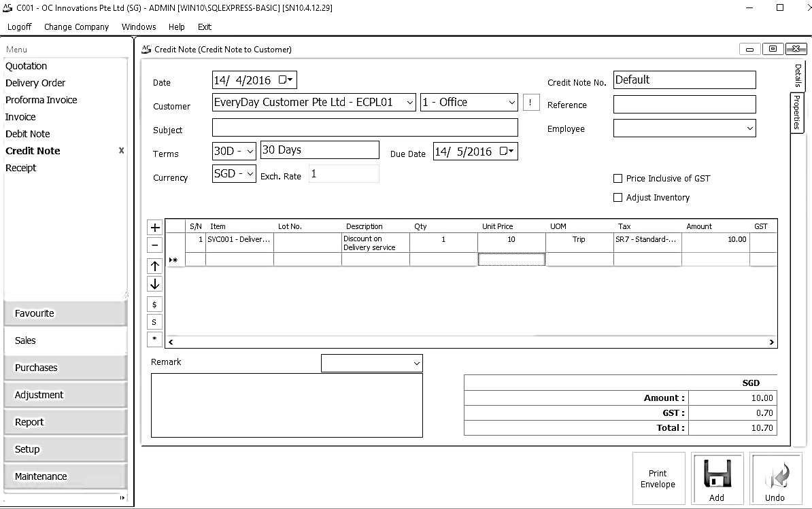Click the Remark text area

pyautogui.click(x=287, y=406)
